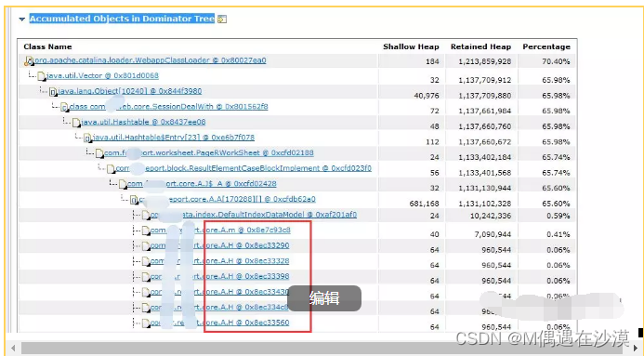Click the Hashtable$Entry[23] array icon
This screenshot has height=356, width=644.
point(87,138)
